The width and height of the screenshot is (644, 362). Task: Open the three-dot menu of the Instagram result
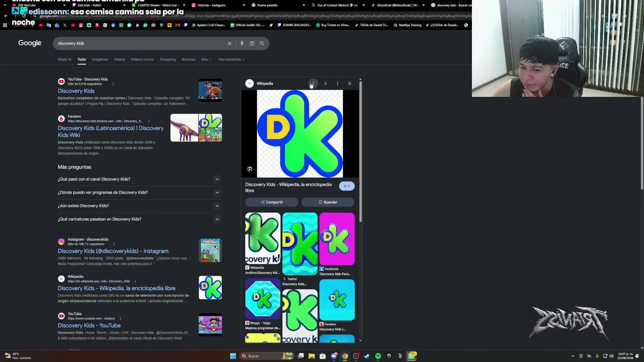click(113, 244)
